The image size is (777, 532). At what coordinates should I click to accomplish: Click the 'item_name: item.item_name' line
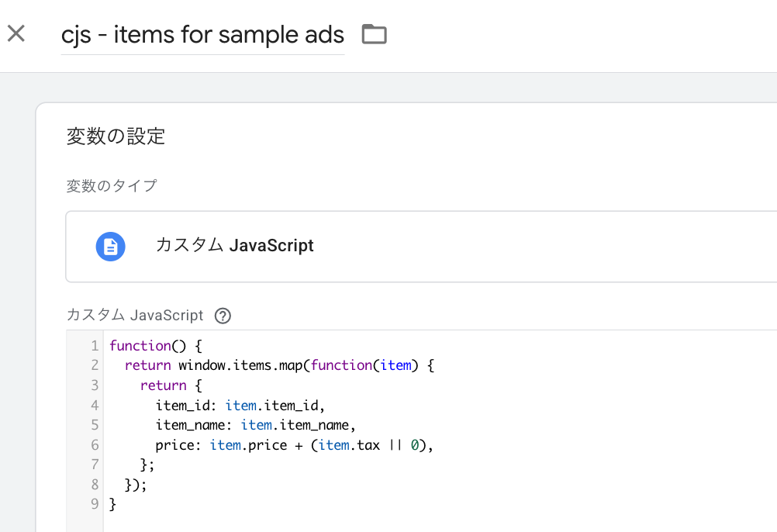(255, 425)
